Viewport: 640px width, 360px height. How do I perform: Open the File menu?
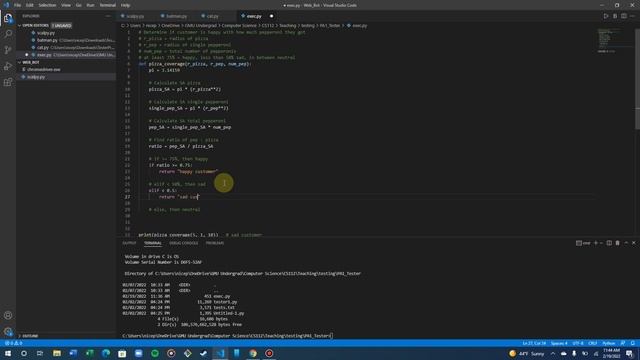[x=18, y=5]
